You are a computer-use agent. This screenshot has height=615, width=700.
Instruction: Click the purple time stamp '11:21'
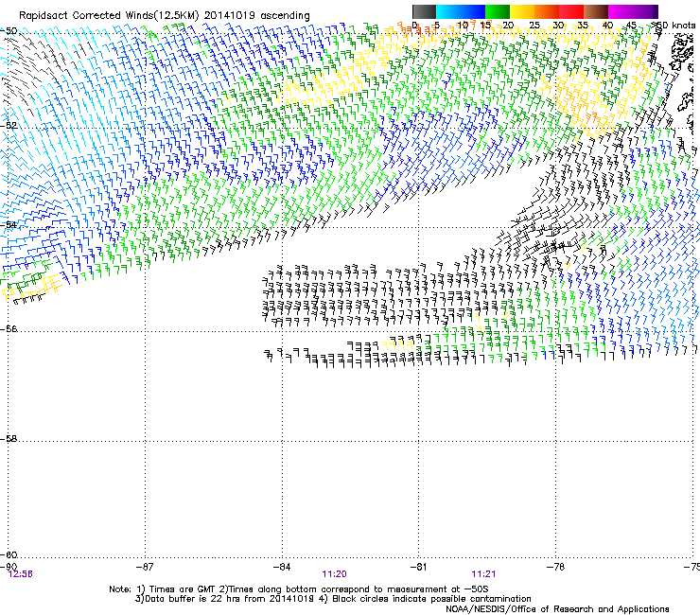483,574
